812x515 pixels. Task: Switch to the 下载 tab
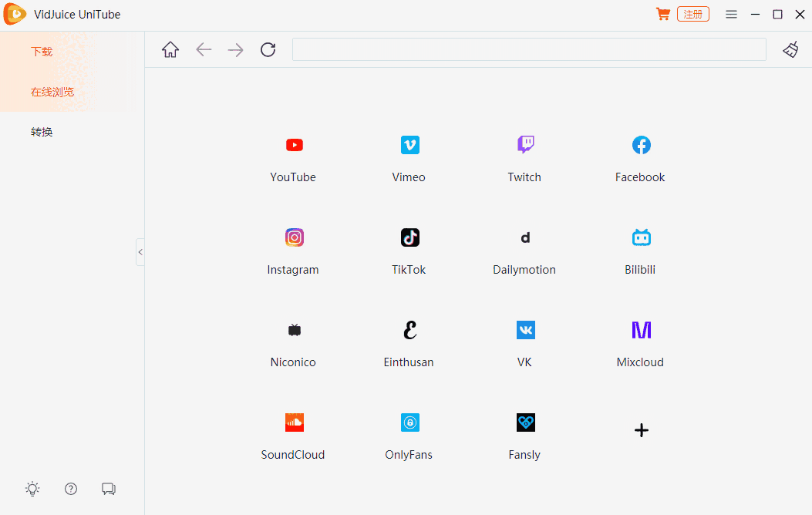[x=41, y=51]
